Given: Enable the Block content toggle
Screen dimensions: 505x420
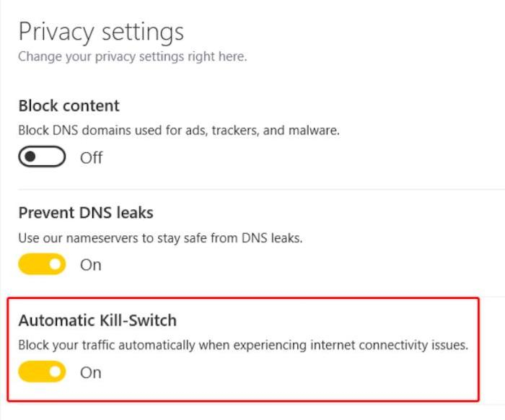Looking at the screenshot, I should click(42, 157).
